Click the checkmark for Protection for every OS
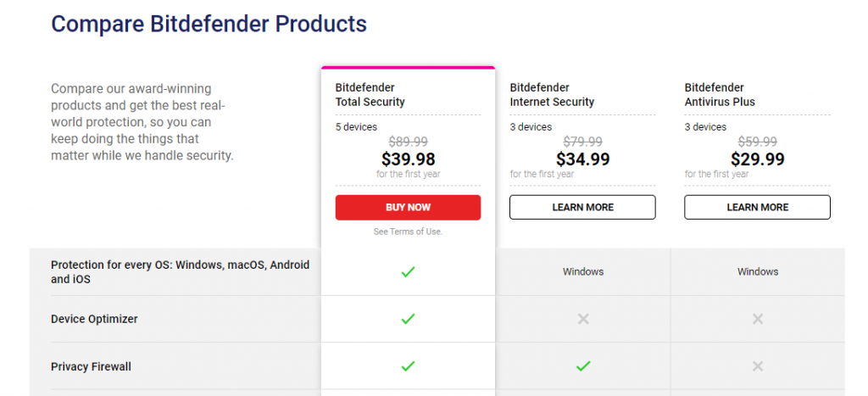This screenshot has height=396, width=868. (x=408, y=272)
